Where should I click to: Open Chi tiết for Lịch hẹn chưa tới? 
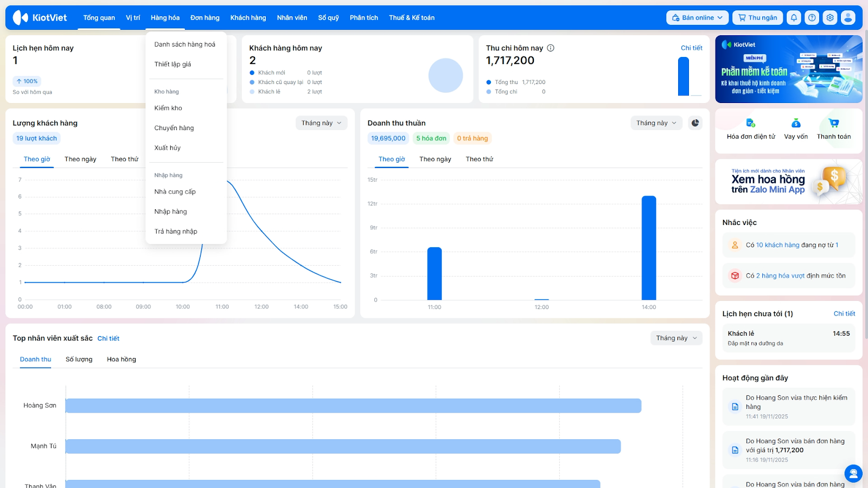pos(844,314)
